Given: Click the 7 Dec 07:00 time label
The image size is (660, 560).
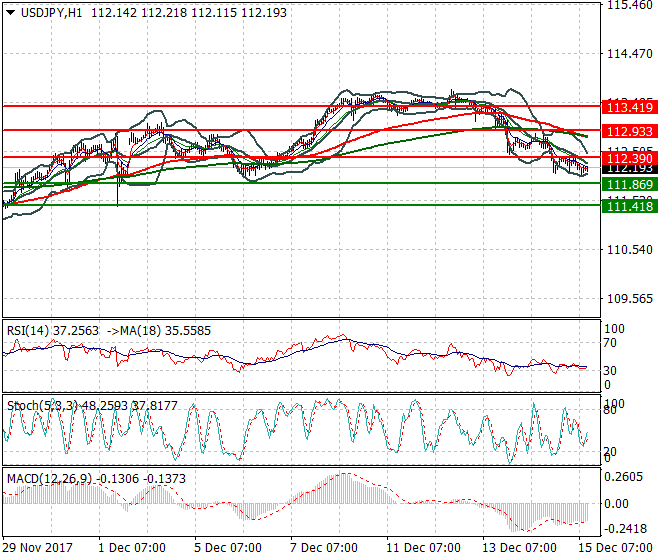Looking at the screenshot, I should [324, 548].
